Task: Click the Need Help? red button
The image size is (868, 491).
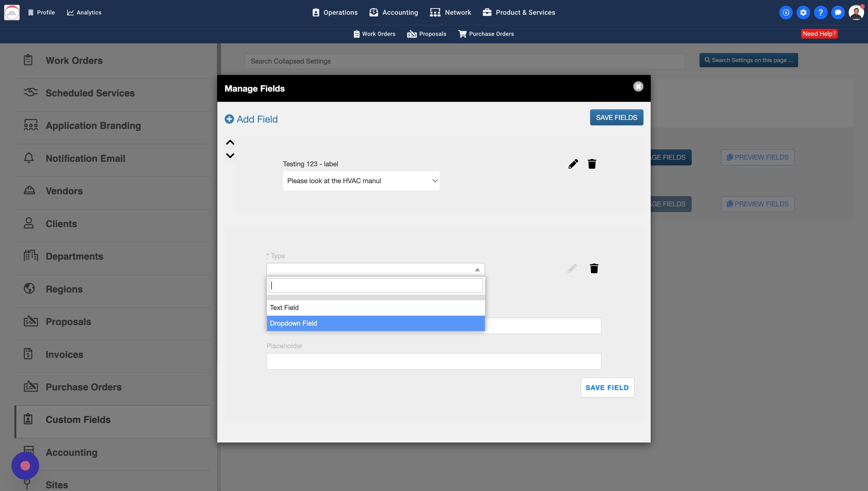Action: tap(819, 34)
